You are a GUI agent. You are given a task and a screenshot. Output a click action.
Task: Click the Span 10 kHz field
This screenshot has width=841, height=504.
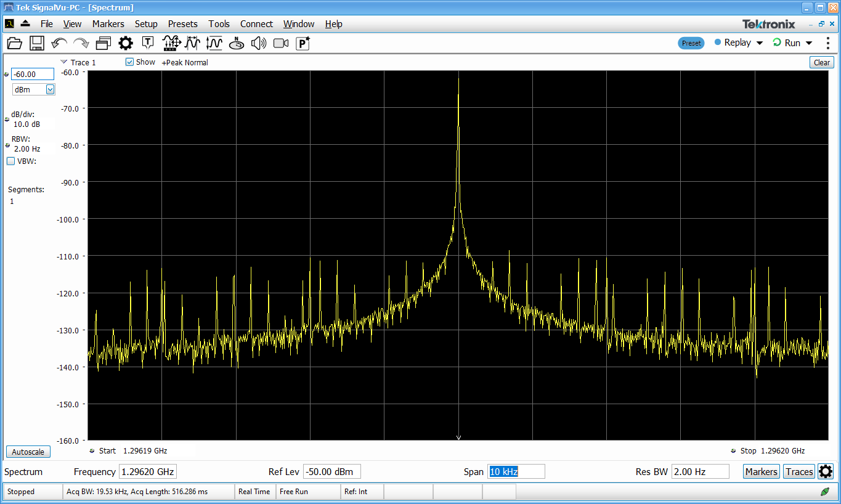[x=516, y=471]
